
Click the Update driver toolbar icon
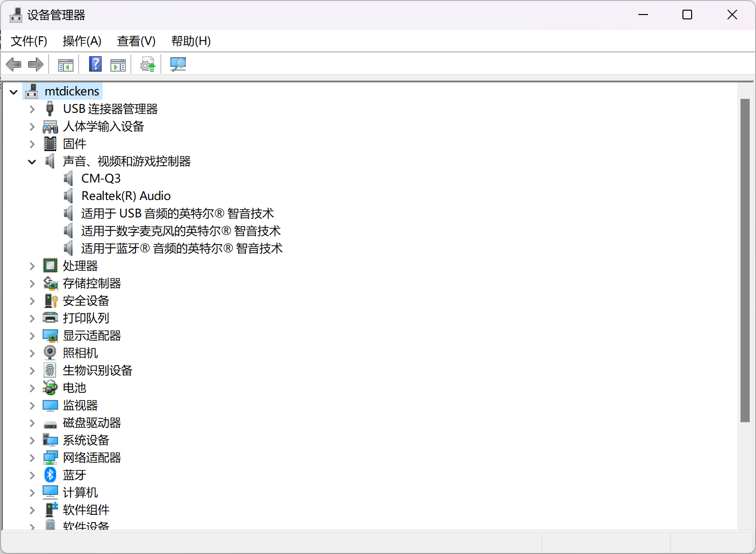click(148, 64)
